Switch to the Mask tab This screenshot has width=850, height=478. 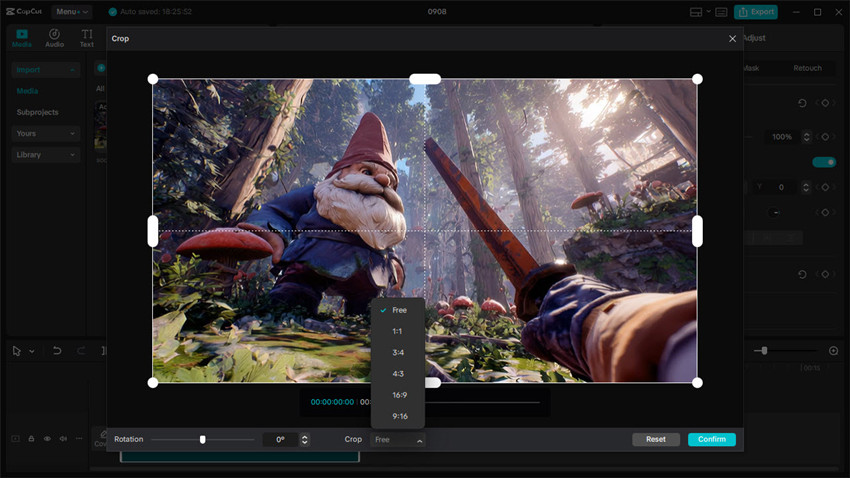click(751, 68)
